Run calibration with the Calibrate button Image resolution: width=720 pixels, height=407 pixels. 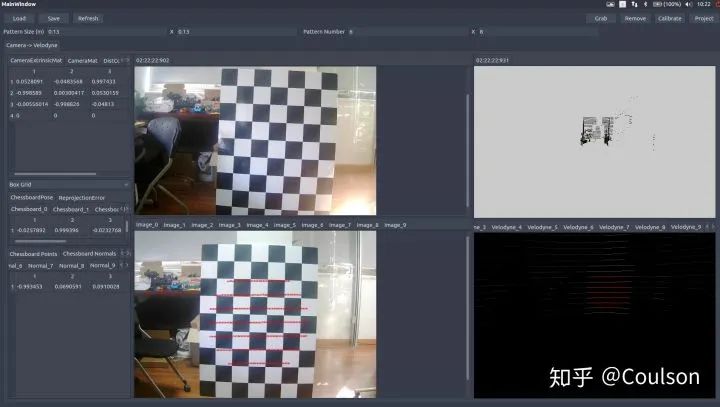[669, 18]
